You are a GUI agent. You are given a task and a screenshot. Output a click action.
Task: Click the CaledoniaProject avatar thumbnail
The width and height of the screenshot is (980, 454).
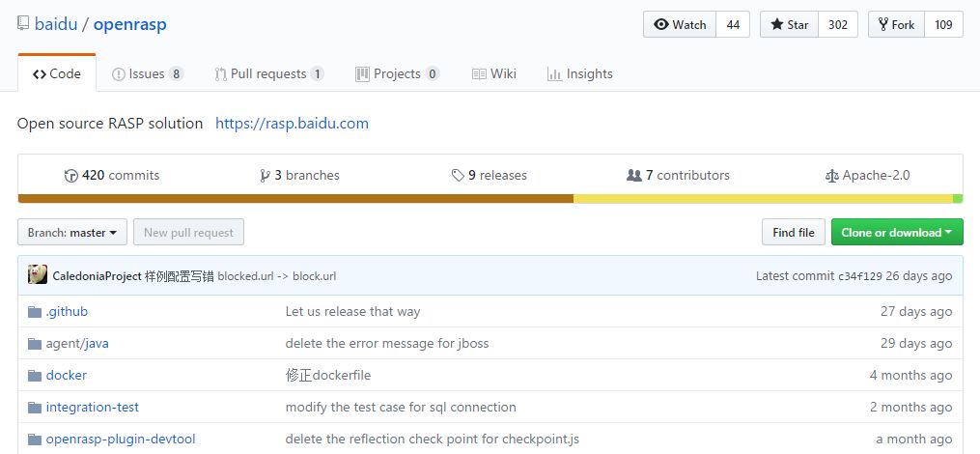[x=38, y=275]
